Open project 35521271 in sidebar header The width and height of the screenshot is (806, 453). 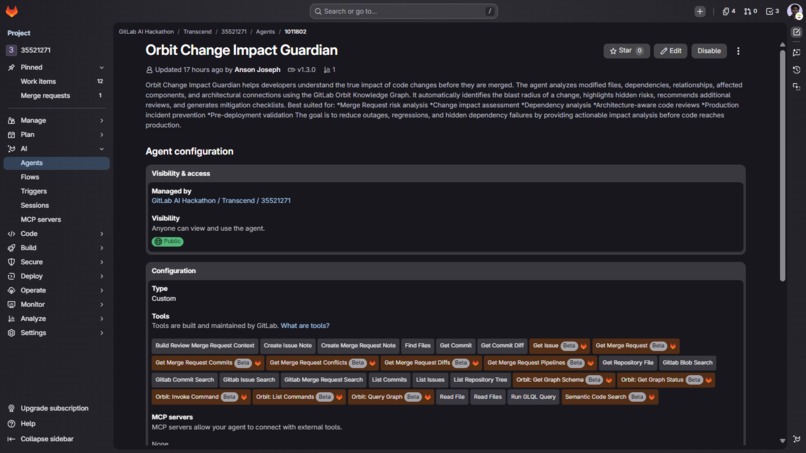pos(57,50)
